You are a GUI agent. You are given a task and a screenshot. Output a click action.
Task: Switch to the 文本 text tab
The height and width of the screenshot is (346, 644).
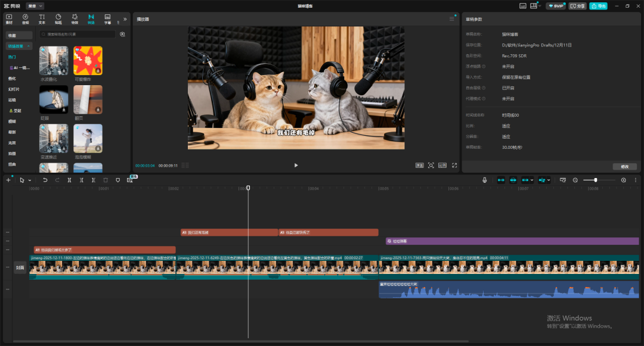point(42,19)
